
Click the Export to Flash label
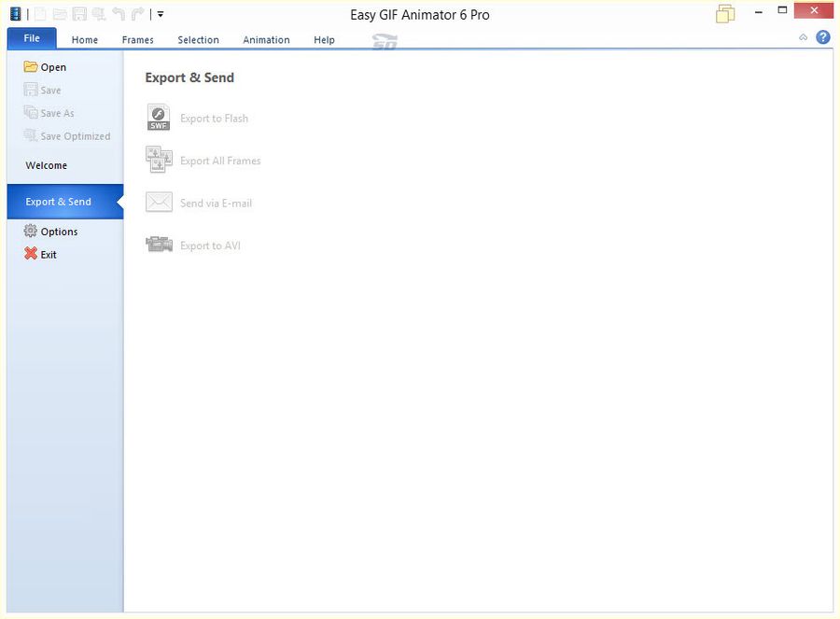click(215, 119)
